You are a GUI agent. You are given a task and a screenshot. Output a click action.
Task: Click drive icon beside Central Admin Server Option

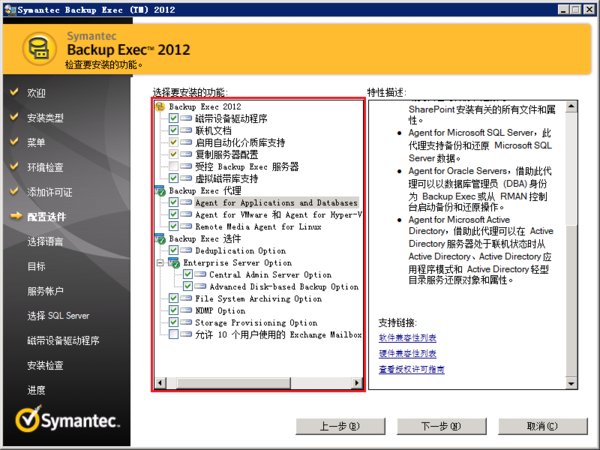pos(201,274)
